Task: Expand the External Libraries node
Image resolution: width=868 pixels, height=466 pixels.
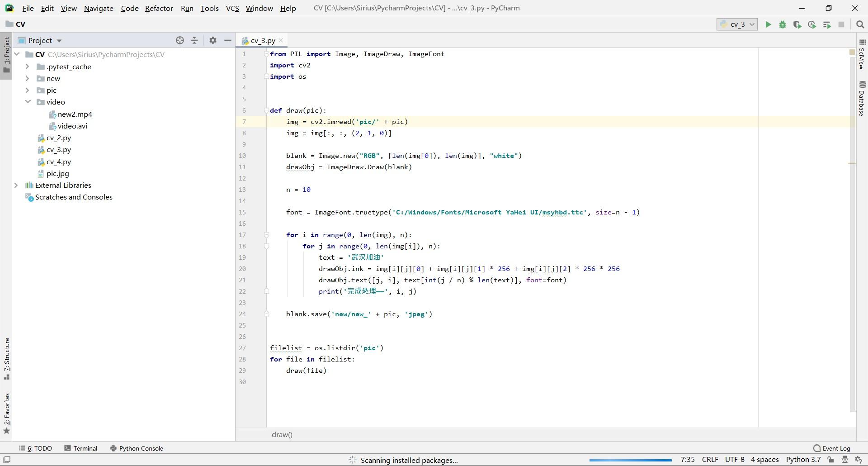Action: 16,185
